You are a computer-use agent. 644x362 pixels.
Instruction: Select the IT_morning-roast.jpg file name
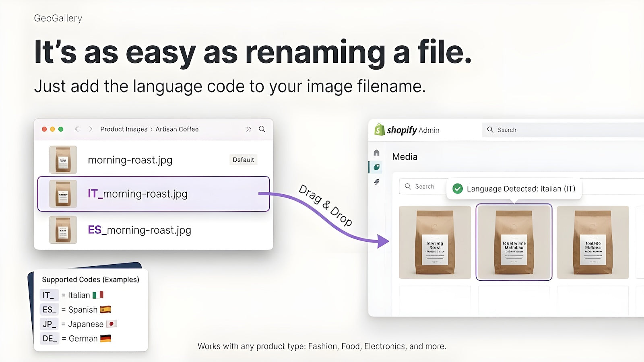pos(138,194)
